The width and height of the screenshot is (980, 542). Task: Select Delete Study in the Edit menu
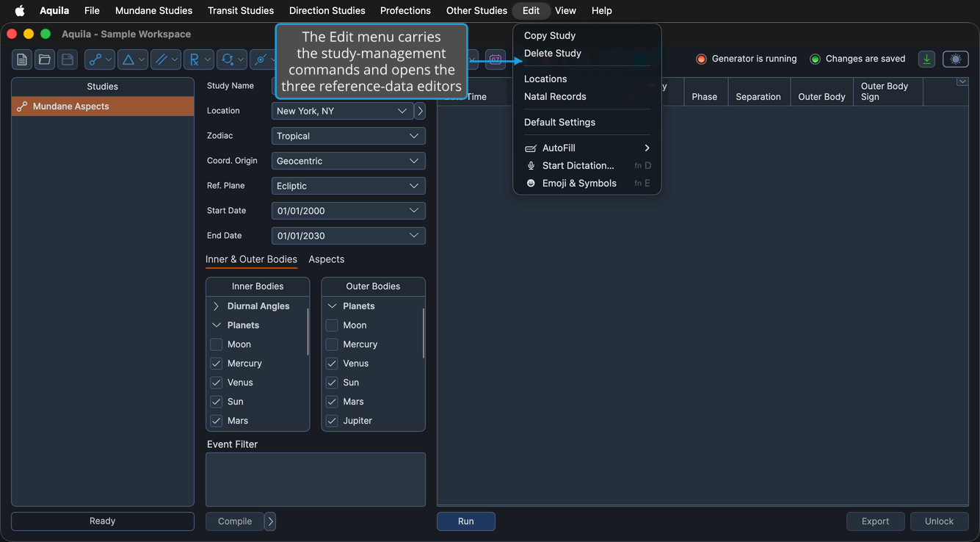coord(553,53)
